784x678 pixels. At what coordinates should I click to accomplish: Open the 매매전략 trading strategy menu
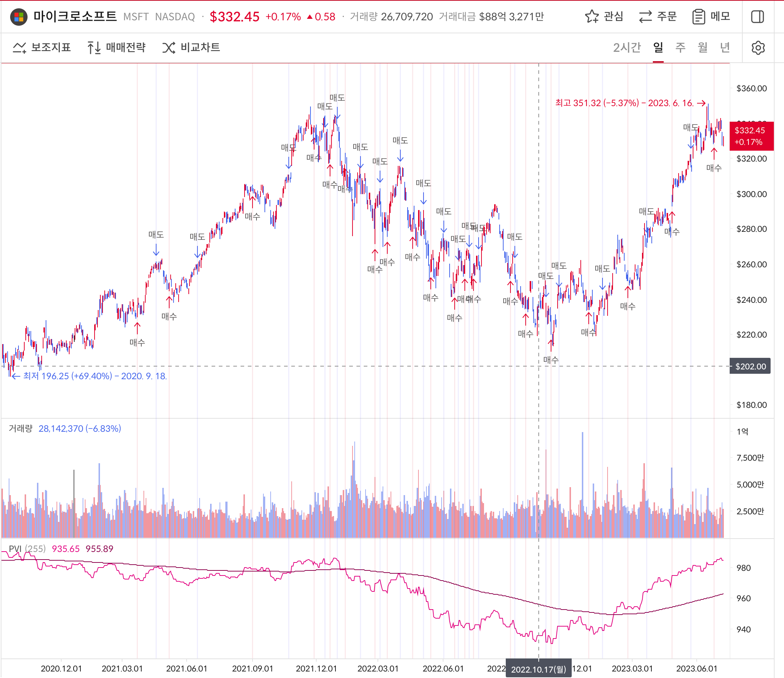pos(116,48)
